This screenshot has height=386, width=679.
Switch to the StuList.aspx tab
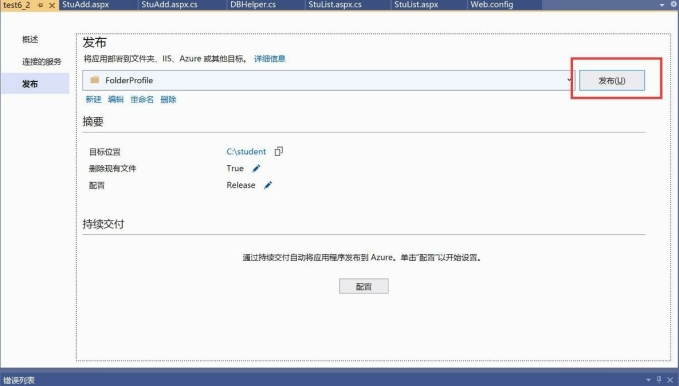[416, 5]
